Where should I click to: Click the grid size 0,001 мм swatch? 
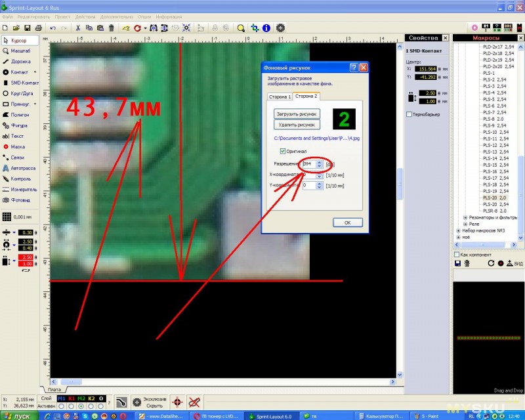[7, 217]
